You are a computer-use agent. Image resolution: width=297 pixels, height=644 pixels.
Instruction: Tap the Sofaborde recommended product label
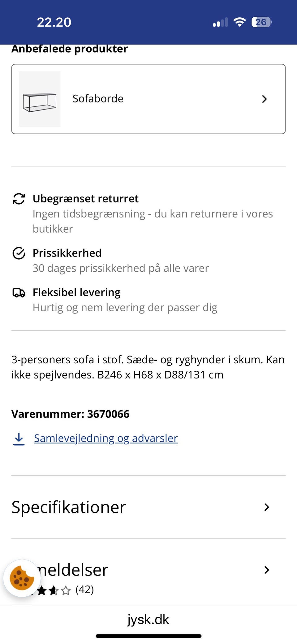click(98, 99)
